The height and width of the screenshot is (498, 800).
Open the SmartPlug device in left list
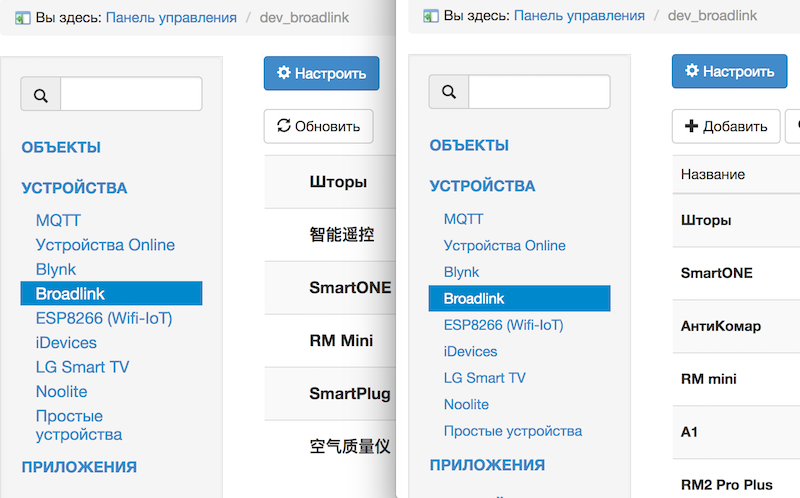[349, 394]
